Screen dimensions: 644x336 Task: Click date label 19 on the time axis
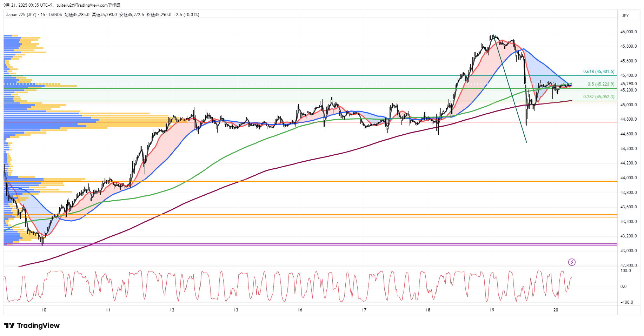pos(492,310)
